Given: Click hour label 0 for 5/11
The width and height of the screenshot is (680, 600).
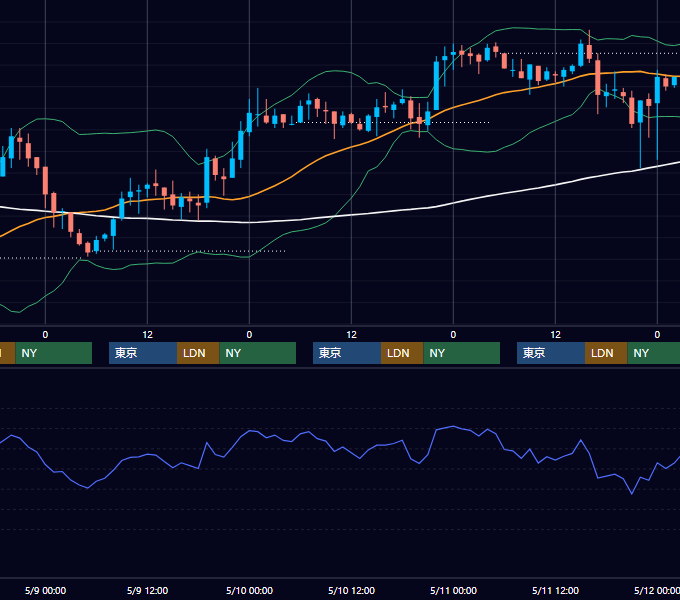Looking at the screenshot, I should (x=453, y=335).
